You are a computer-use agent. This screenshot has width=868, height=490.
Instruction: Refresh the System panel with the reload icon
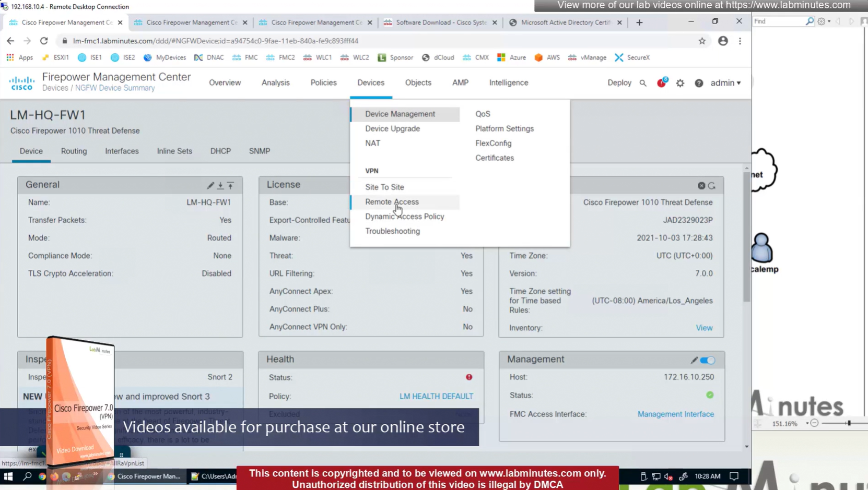click(x=712, y=186)
